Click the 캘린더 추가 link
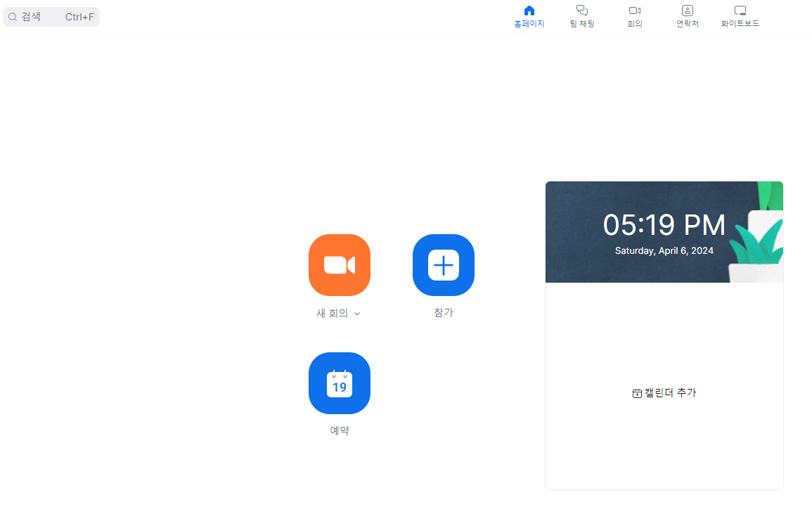 664,393
